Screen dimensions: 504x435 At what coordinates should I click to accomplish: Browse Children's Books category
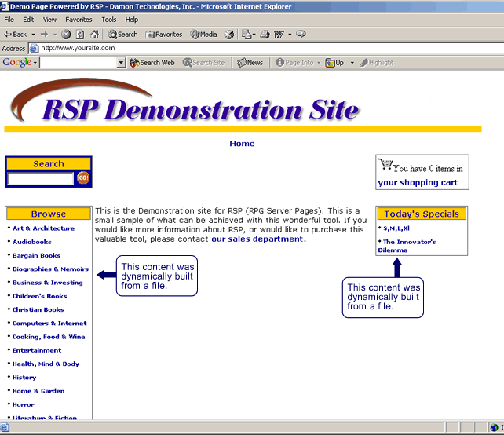coord(39,296)
